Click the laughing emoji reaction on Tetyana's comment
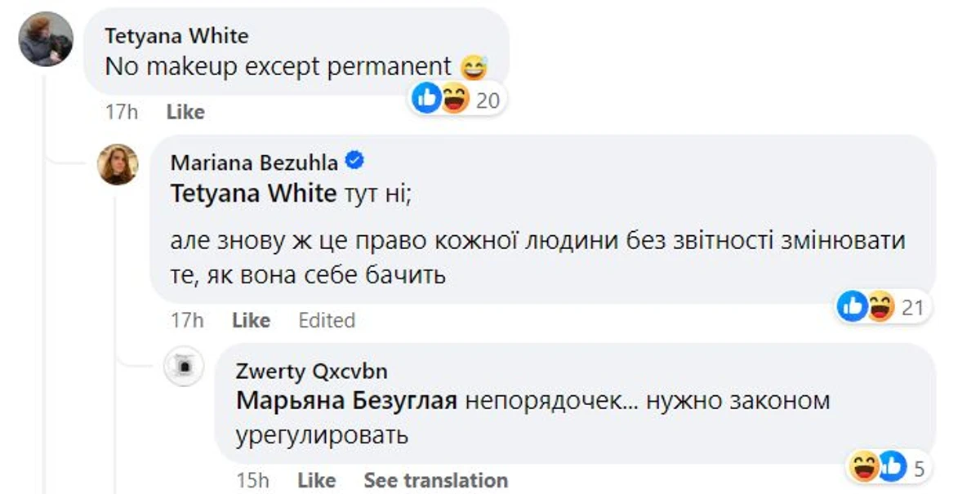 [x=454, y=98]
